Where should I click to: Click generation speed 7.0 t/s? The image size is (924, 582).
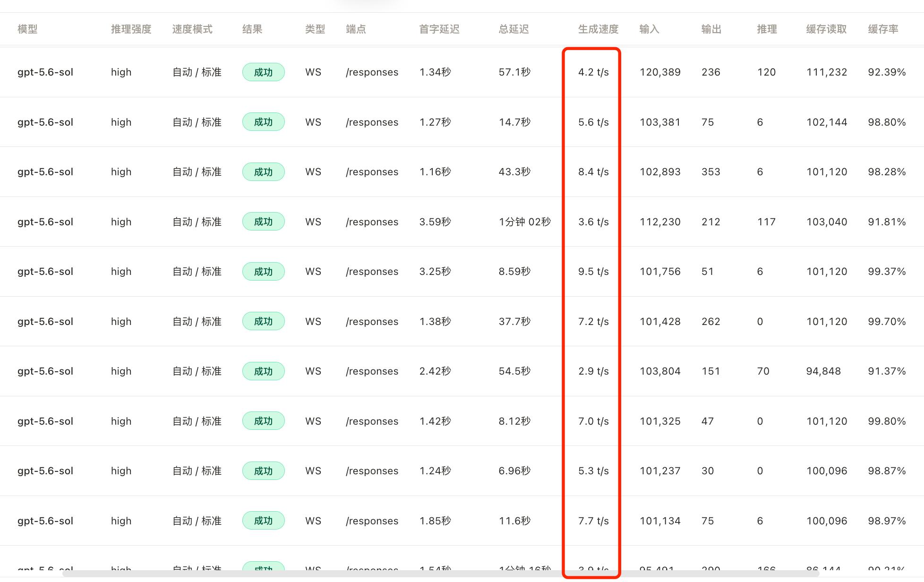[x=594, y=421]
